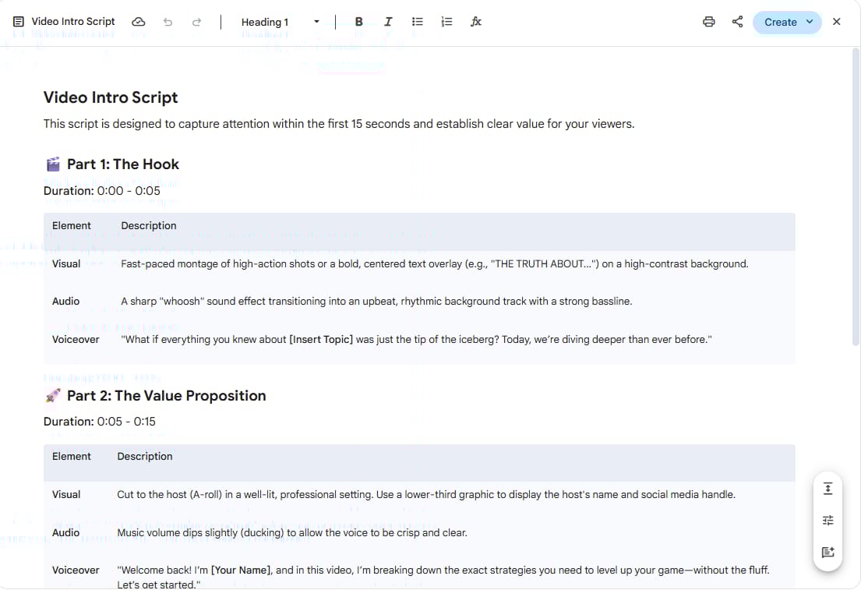Select the line spacing icon
Screen dimensions: 868x590
827,488
